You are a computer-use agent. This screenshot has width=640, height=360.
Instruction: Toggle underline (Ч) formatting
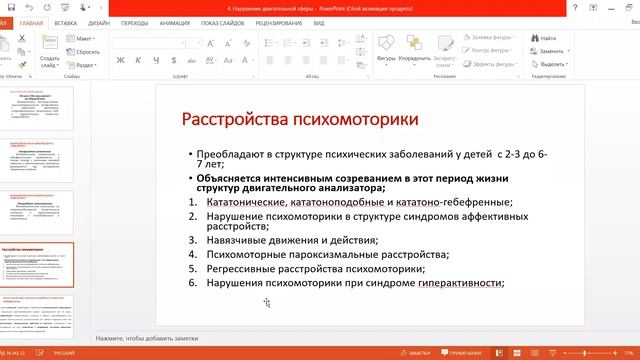coord(156,60)
